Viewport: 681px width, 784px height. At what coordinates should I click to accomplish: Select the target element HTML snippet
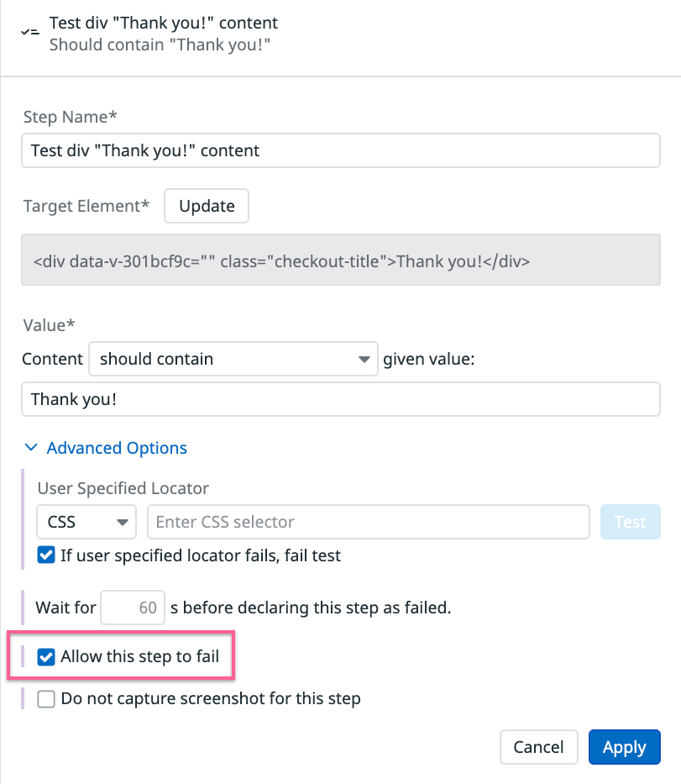click(x=340, y=260)
